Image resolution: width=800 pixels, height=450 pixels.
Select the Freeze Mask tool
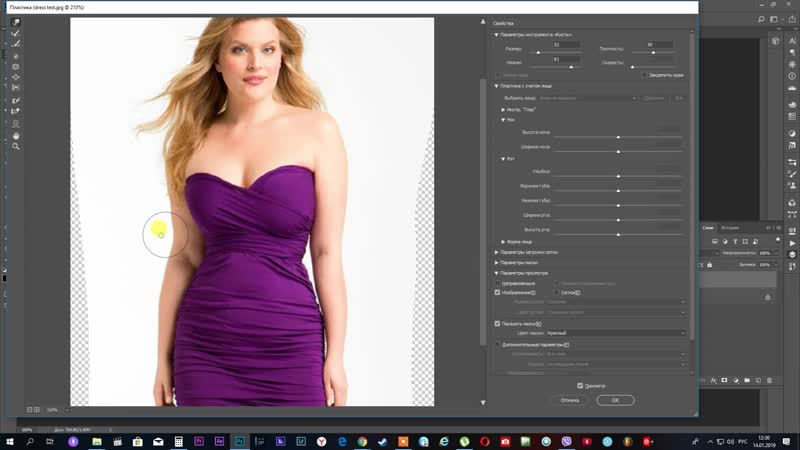click(x=16, y=101)
